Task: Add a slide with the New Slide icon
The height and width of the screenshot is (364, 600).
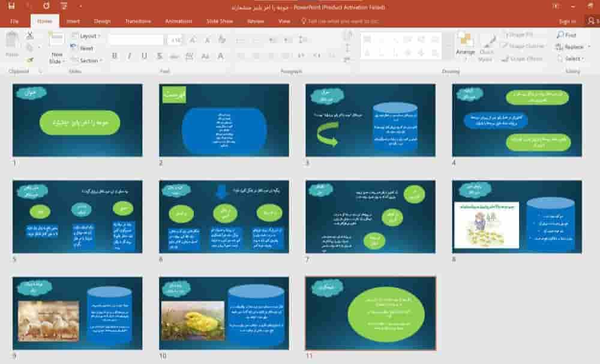Action: tap(56, 40)
